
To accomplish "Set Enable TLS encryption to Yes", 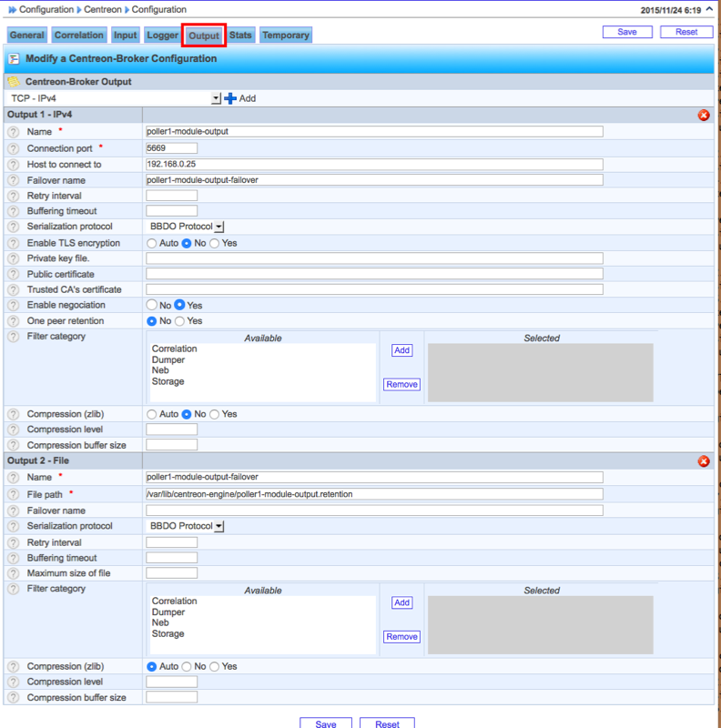I will [215, 244].
